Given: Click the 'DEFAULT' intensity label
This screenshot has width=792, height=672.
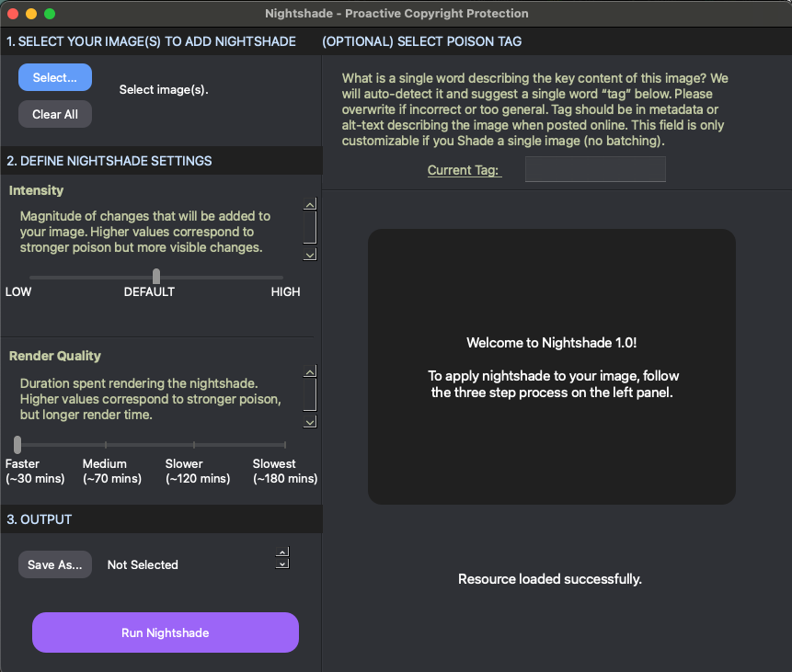Looking at the screenshot, I should point(149,291).
